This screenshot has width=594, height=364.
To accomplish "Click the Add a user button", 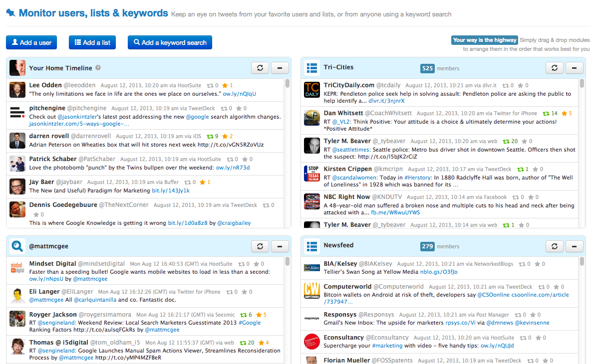I will [31, 42].
